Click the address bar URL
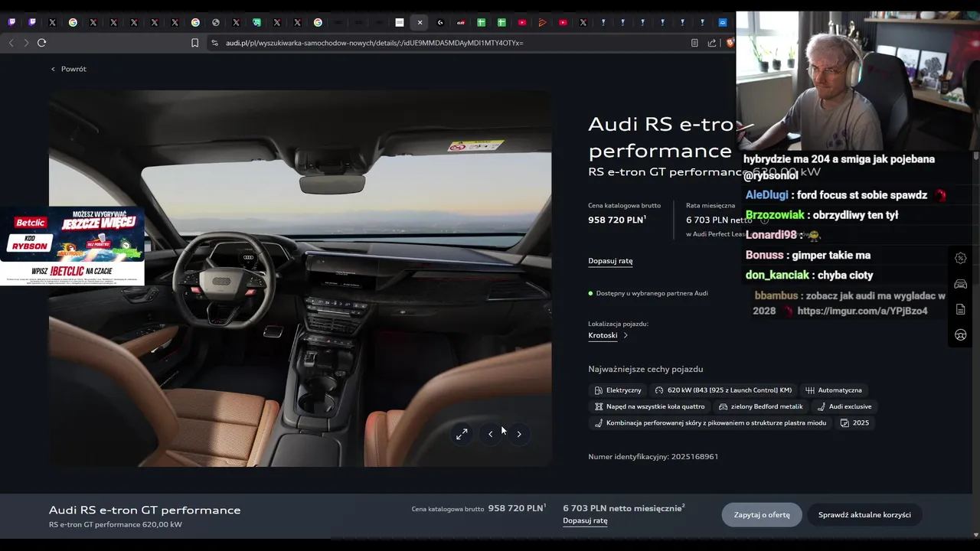The height and width of the screenshot is (551, 980). tap(374, 43)
